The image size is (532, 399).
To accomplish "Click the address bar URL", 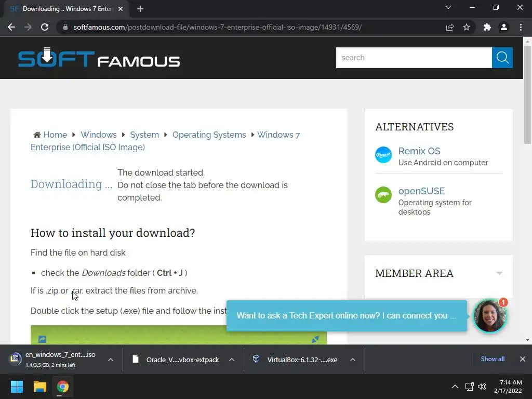I will [x=218, y=27].
